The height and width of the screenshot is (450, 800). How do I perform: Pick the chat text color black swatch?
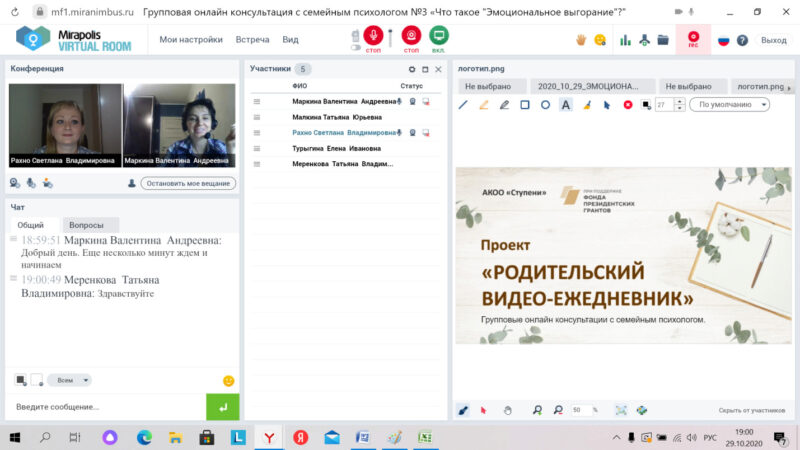[20, 380]
